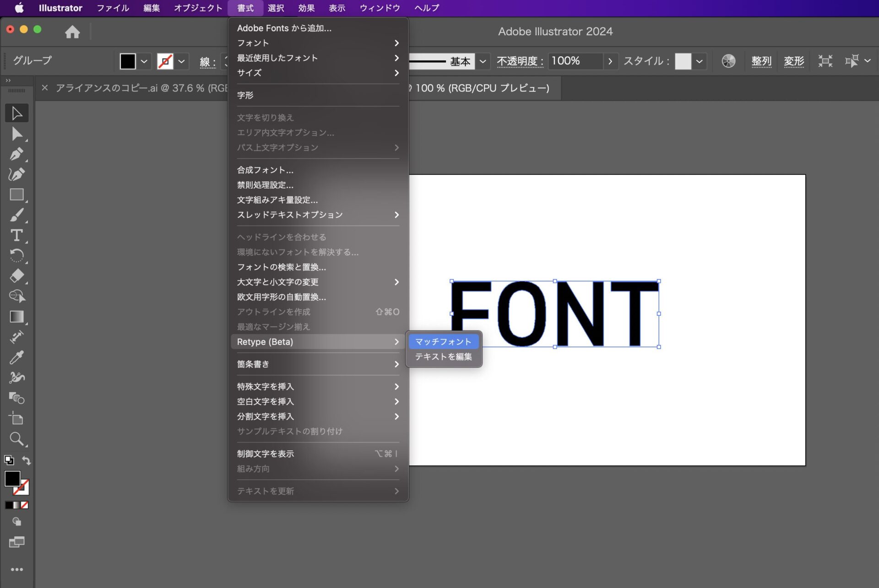Expand 特殊文字を挿入 submenu
Image resolution: width=879 pixels, height=588 pixels.
[318, 386]
